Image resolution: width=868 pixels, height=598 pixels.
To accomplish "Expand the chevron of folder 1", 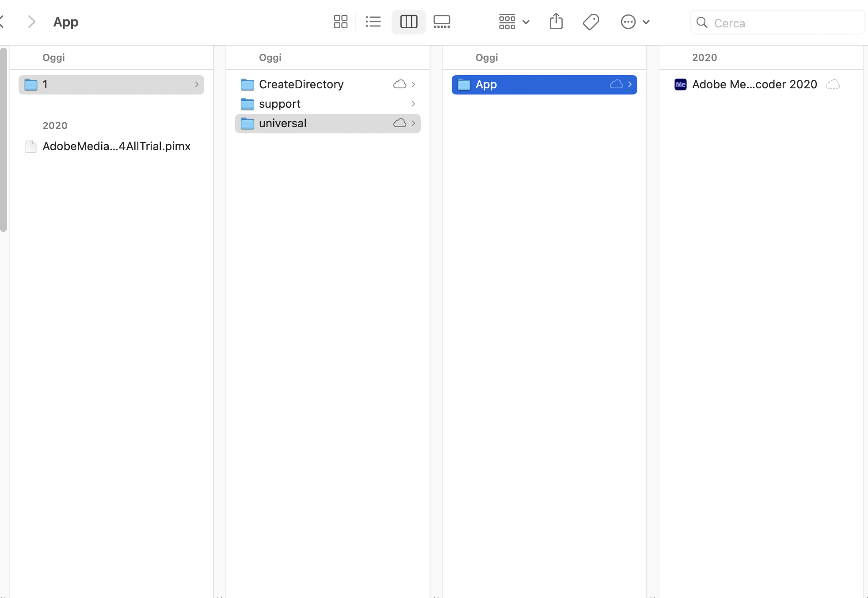I will click(x=197, y=84).
